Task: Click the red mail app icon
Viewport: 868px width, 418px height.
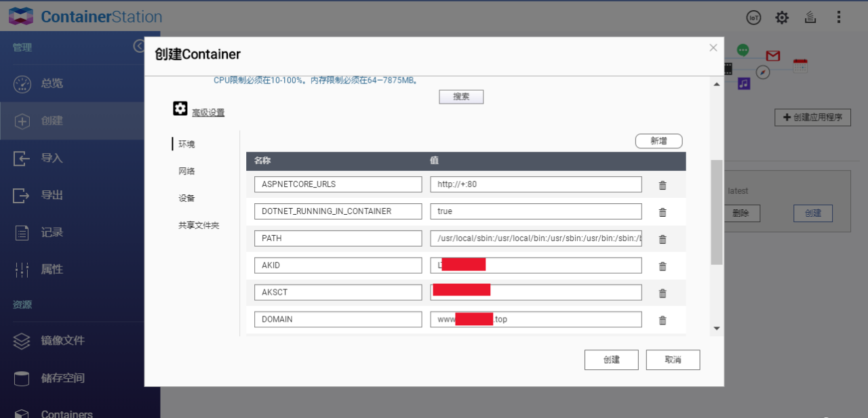Action: coord(773,56)
